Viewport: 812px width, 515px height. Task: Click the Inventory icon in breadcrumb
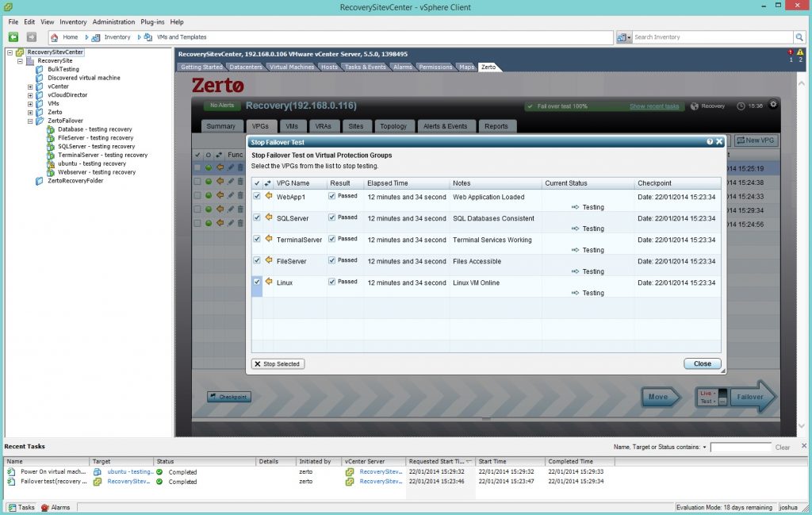click(96, 37)
